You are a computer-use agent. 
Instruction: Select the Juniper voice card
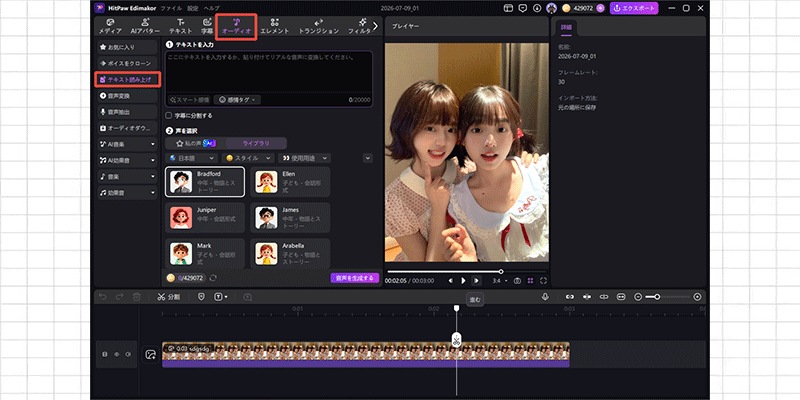[205, 217]
